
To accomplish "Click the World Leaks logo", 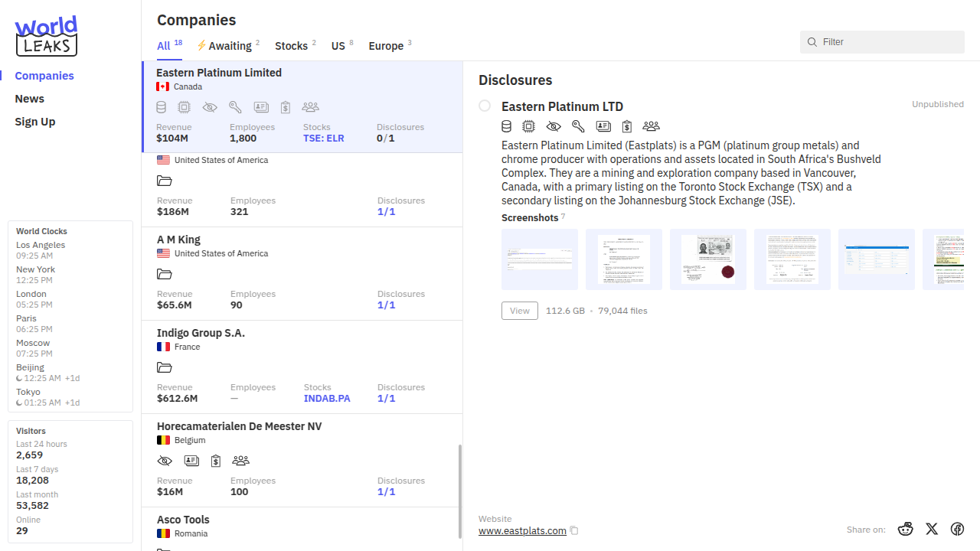I will (x=46, y=36).
